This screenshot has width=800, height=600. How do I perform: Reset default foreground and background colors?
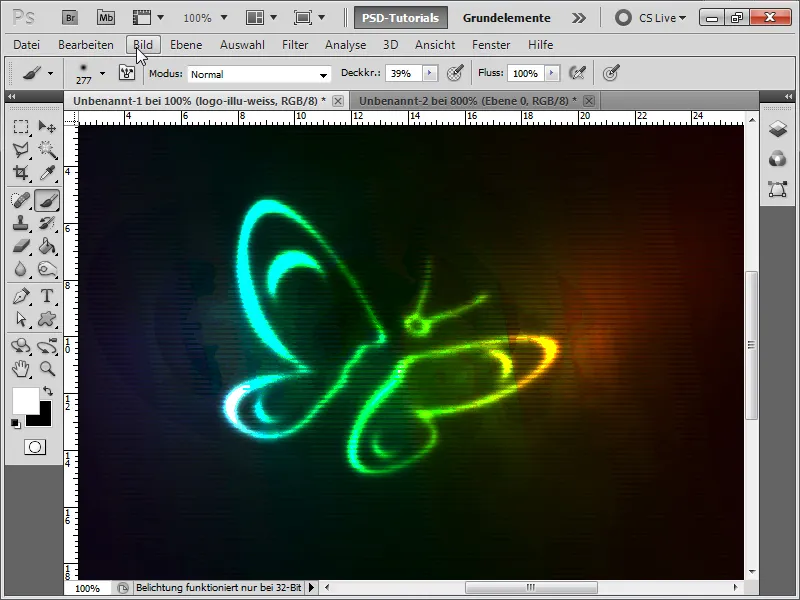pos(16,423)
